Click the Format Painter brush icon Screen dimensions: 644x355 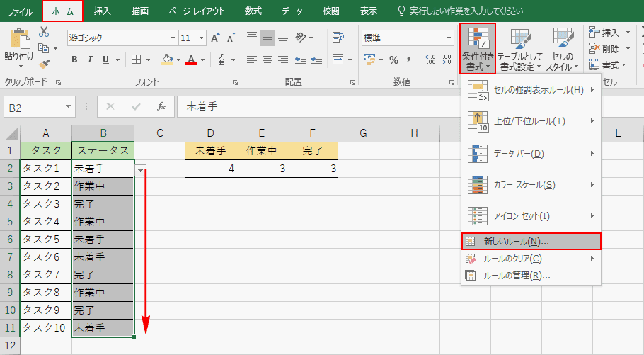coord(44,64)
